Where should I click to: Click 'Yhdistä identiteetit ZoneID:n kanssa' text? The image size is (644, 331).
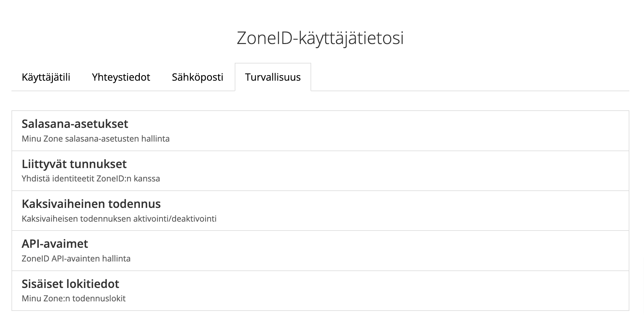pos(91,179)
